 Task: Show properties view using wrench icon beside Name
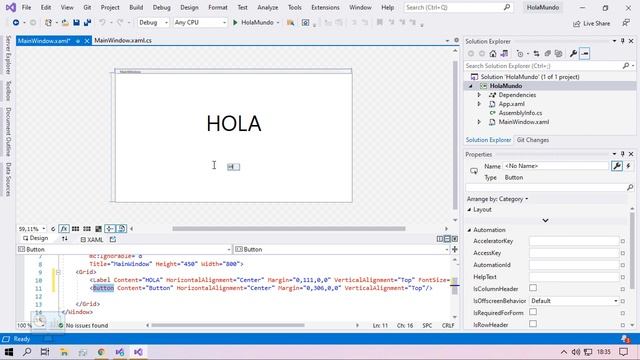(x=617, y=166)
